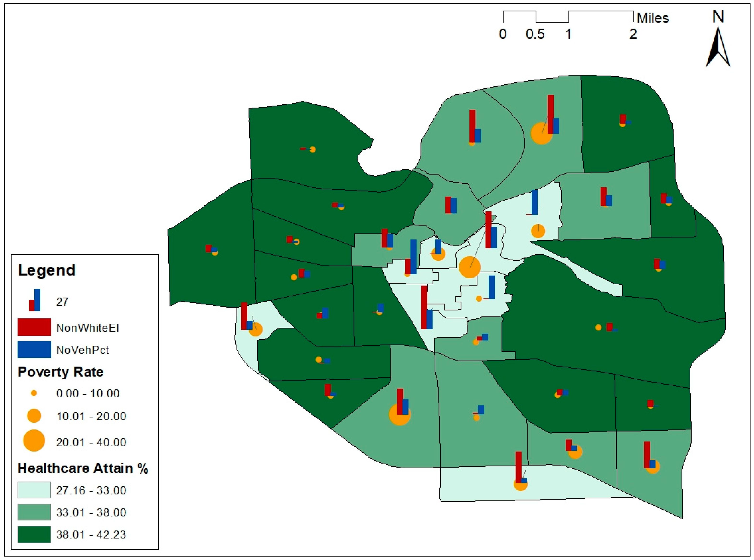Pick the medium green 33.01 - 38.00 swatch

[x=34, y=512]
